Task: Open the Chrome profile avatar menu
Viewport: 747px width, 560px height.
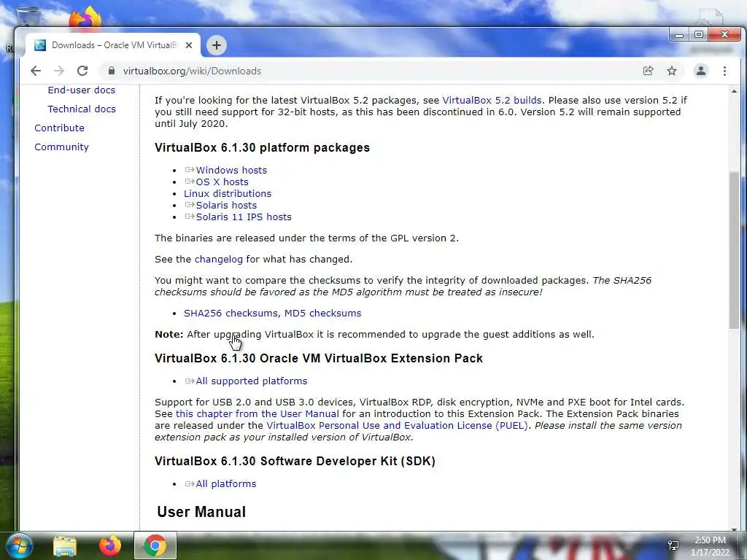Action: pyautogui.click(x=701, y=71)
